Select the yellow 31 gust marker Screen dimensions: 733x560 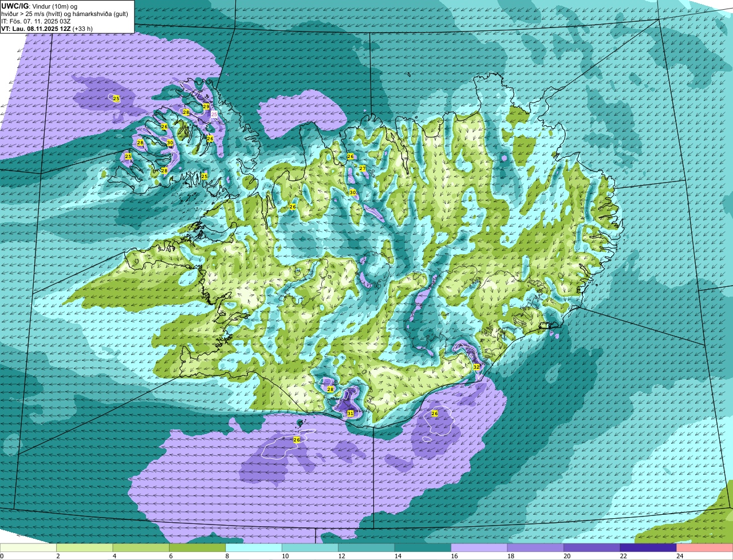coord(350,413)
